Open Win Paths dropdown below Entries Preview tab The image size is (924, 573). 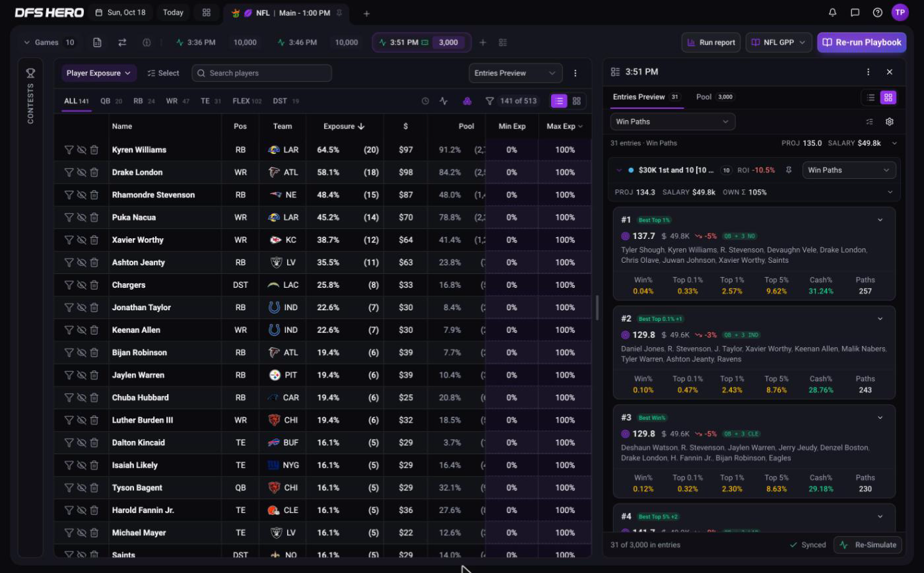coord(673,121)
